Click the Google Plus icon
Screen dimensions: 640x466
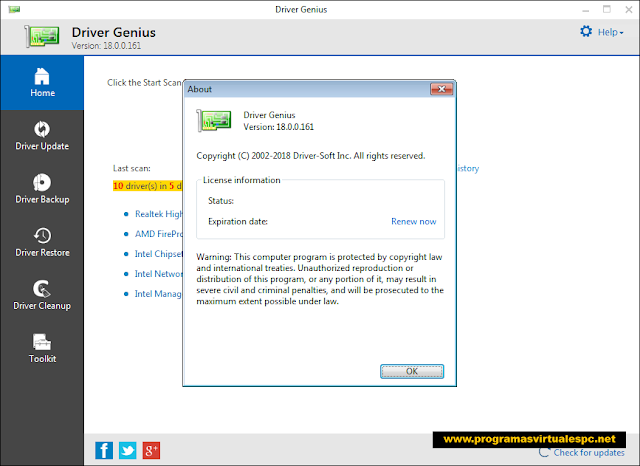pos(151,450)
